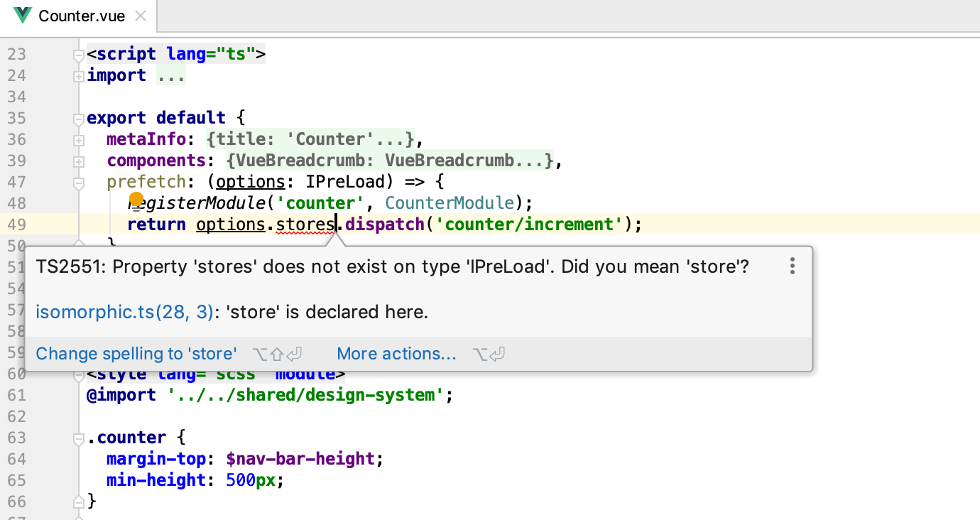Click the red-underlined 'stores' property
The image size is (980, 520).
coord(305,224)
